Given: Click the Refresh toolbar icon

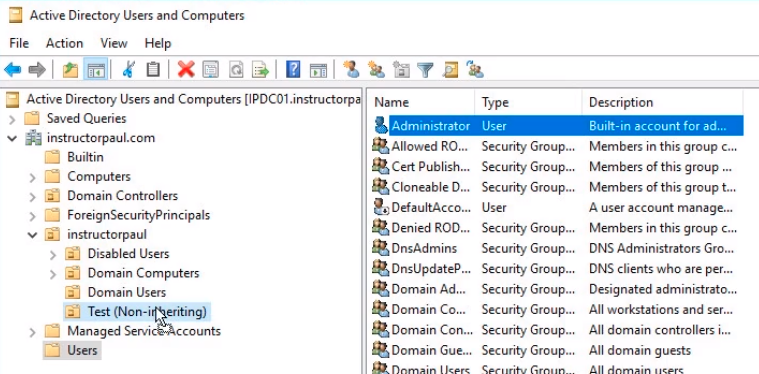Looking at the screenshot, I should pos(236,70).
